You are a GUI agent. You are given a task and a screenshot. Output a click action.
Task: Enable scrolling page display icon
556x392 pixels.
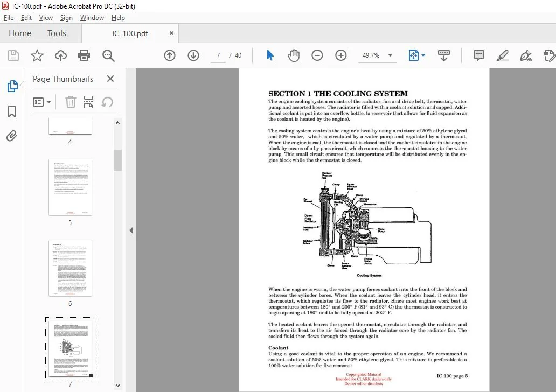(443, 55)
